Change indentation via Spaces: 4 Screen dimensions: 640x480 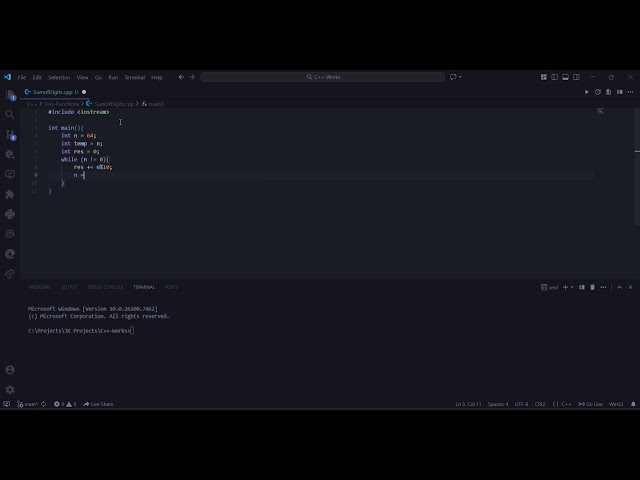pyautogui.click(x=498, y=404)
